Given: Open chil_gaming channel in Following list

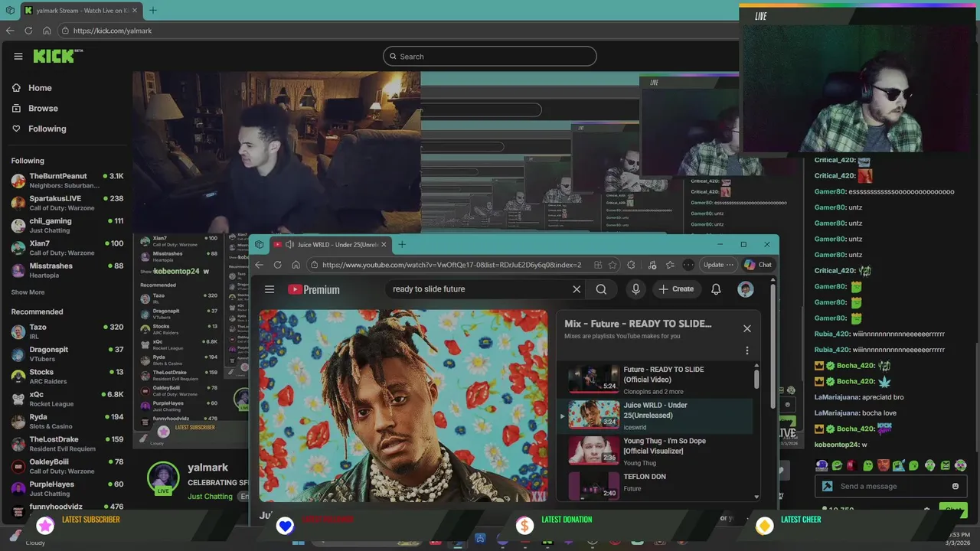Looking at the screenshot, I should pyautogui.click(x=67, y=225).
